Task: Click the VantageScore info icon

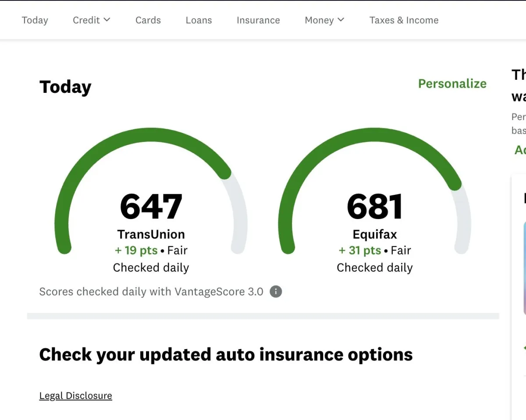Action: pyautogui.click(x=276, y=292)
